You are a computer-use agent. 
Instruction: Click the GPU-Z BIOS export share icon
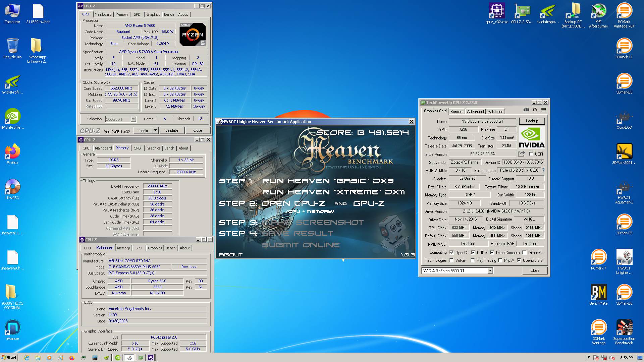pos(521,154)
